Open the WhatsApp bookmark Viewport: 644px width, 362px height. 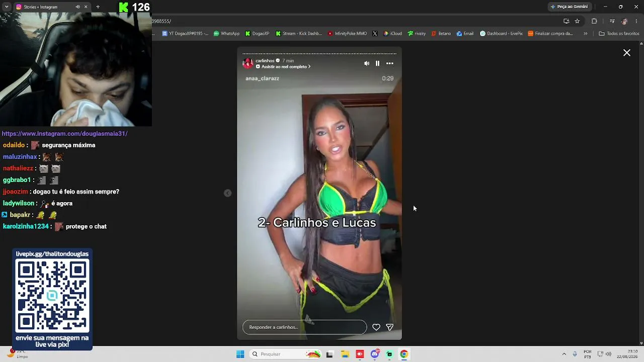(226, 34)
